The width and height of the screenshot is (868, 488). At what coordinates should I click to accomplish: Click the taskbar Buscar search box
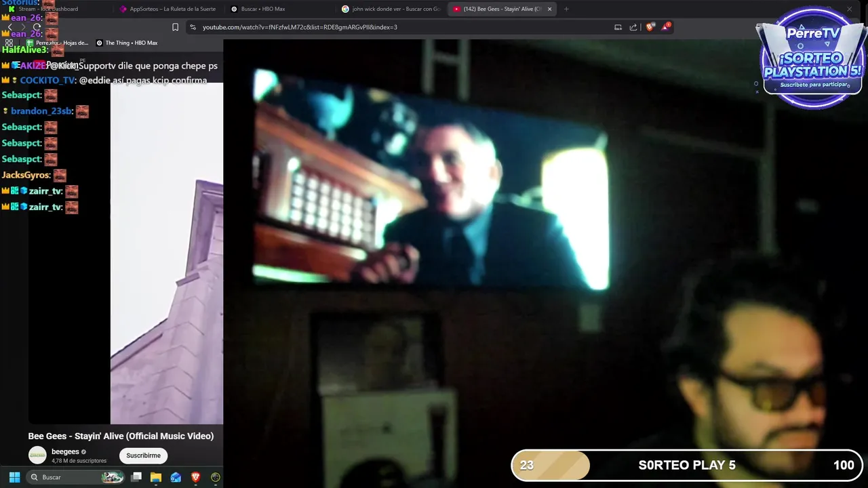click(x=76, y=477)
